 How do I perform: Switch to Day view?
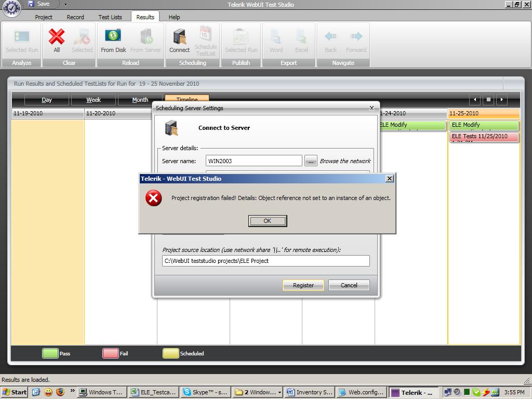(x=46, y=100)
